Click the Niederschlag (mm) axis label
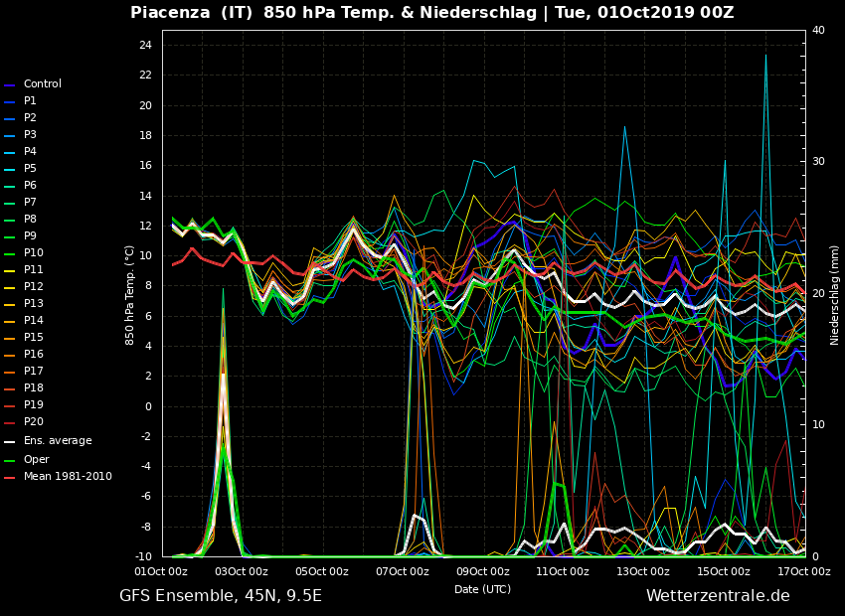This screenshot has width=845, height=616. click(835, 294)
